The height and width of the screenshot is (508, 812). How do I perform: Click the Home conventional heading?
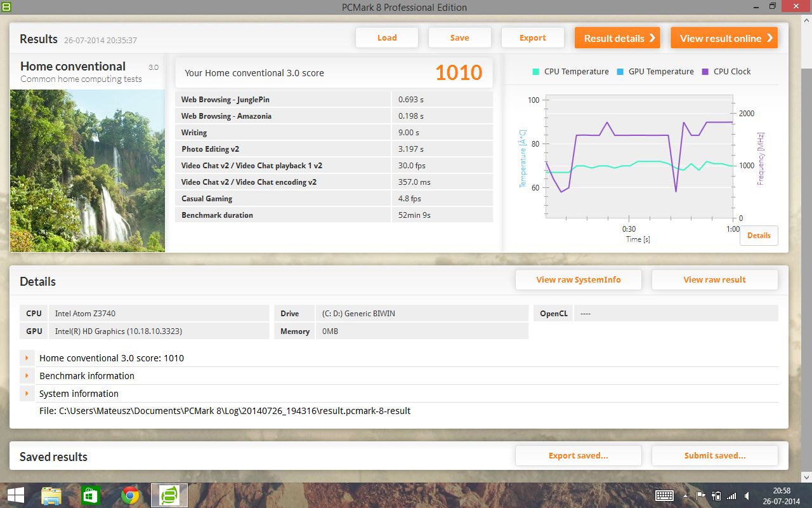(73, 66)
